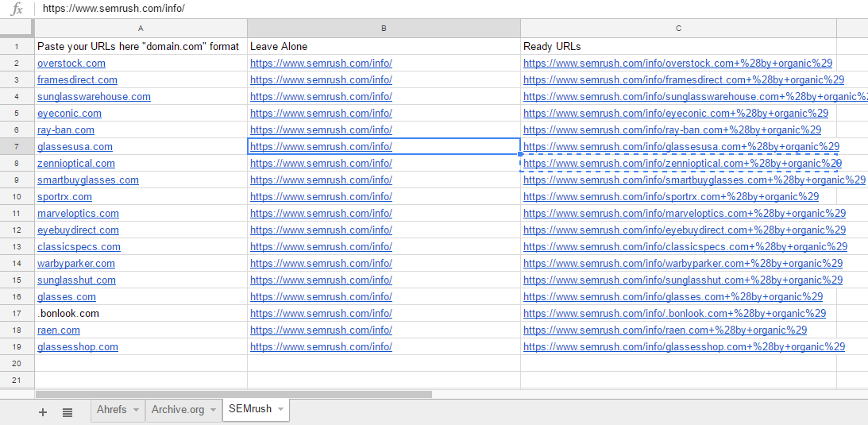Switch to the Ahrefs sheet tab

coord(111,409)
